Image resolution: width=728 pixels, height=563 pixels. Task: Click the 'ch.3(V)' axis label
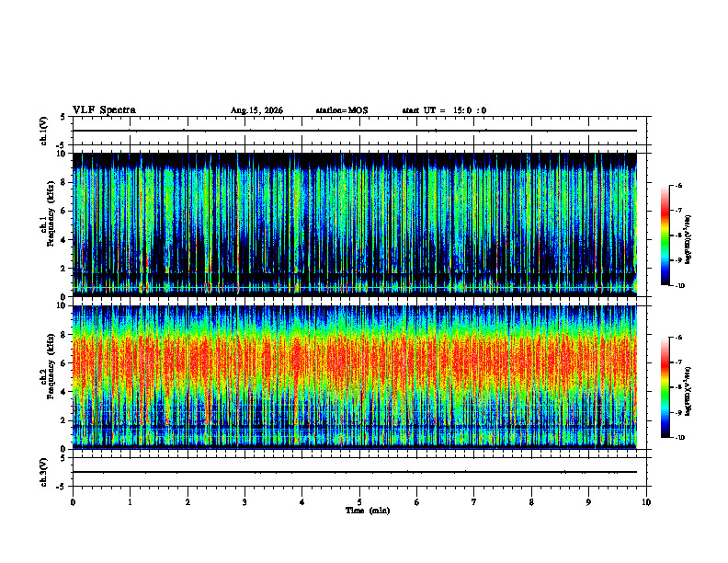(x=44, y=473)
